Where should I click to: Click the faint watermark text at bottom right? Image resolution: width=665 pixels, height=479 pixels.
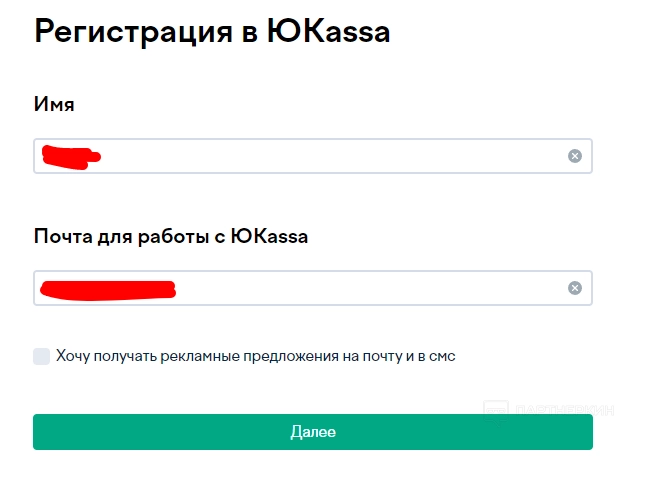click(564, 409)
